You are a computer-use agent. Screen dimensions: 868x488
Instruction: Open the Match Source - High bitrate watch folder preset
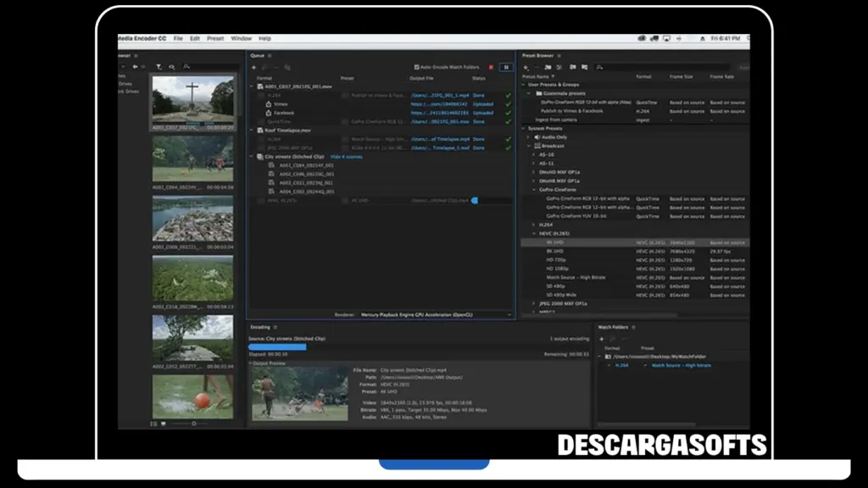click(x=681, y=365)
